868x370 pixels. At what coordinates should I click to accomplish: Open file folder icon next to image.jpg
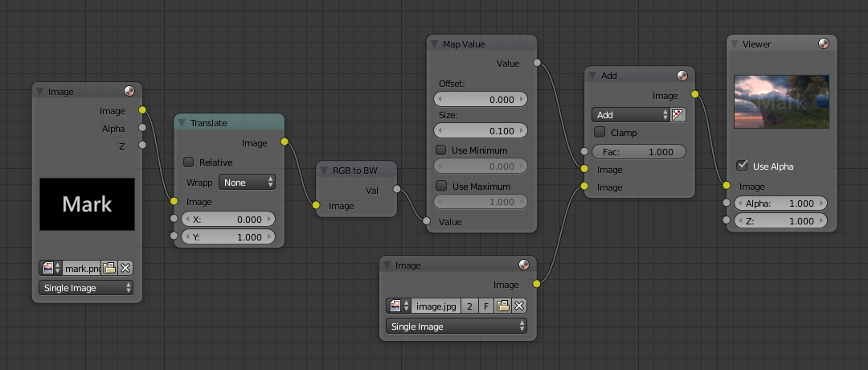coord(502,306)
